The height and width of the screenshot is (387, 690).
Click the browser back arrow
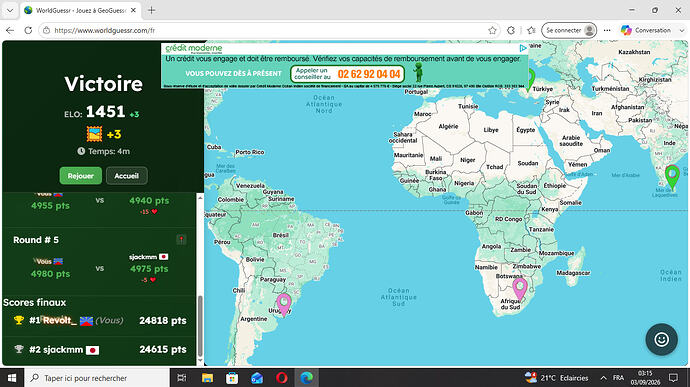pyautogui.click(x=10, y=30)
